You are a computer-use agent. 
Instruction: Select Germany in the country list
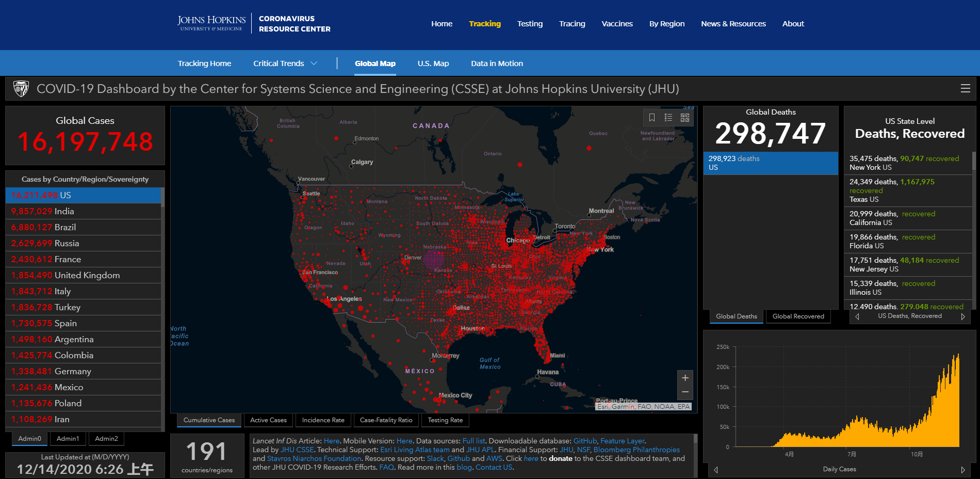click(83, 371)
